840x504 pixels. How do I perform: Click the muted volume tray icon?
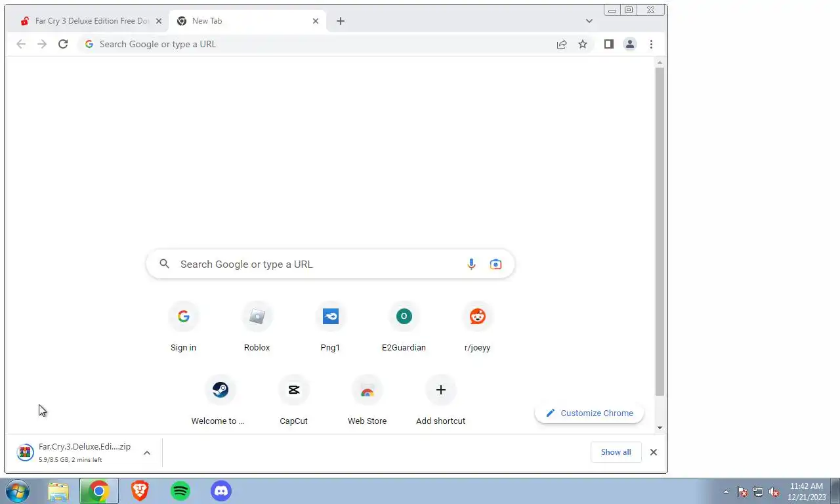pyautogui.click(x=774, y=492)
